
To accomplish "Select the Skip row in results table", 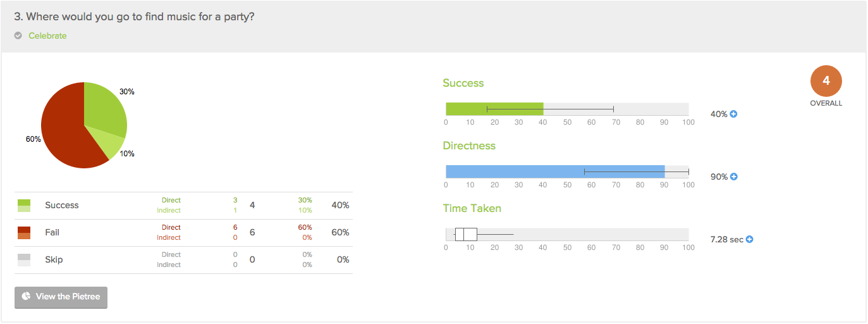I will 183,260.
